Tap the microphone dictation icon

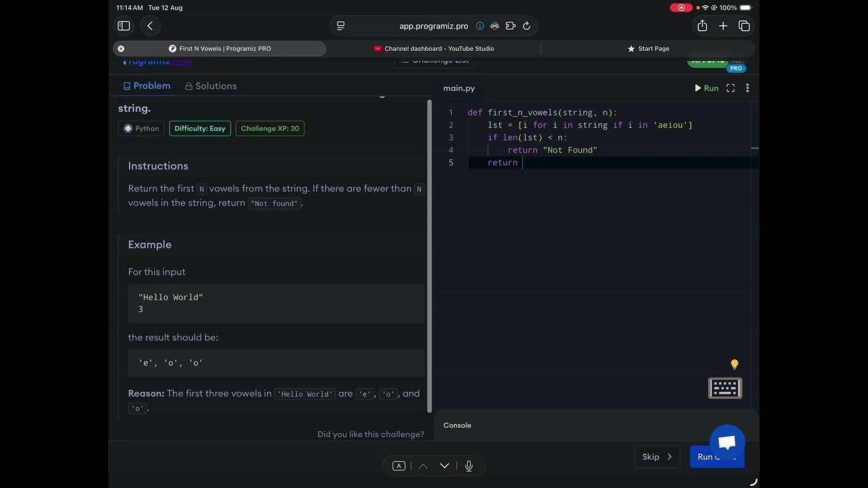pos(469,466)
